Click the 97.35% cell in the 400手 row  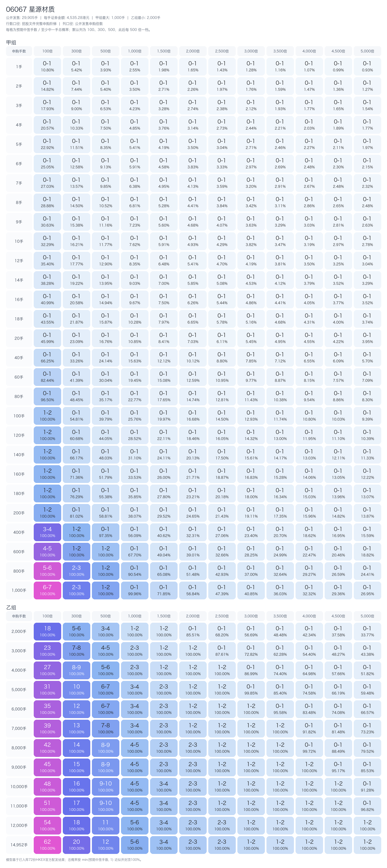106,532
